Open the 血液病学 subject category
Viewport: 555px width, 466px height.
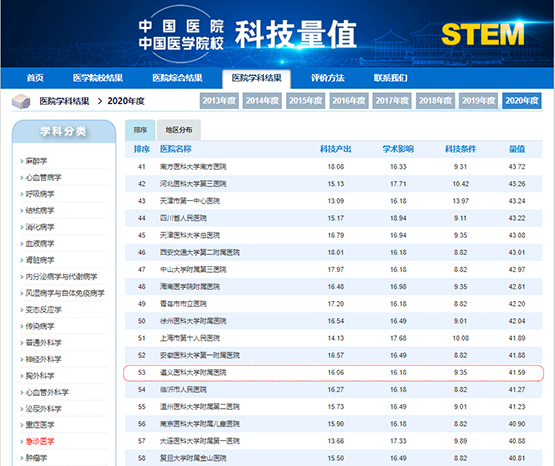40,243
